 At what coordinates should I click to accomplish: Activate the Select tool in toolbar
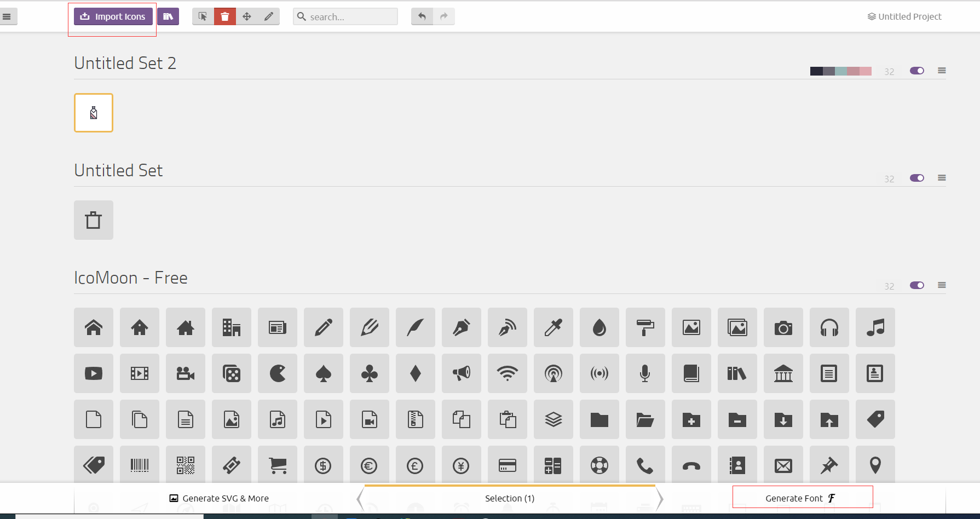203,16
